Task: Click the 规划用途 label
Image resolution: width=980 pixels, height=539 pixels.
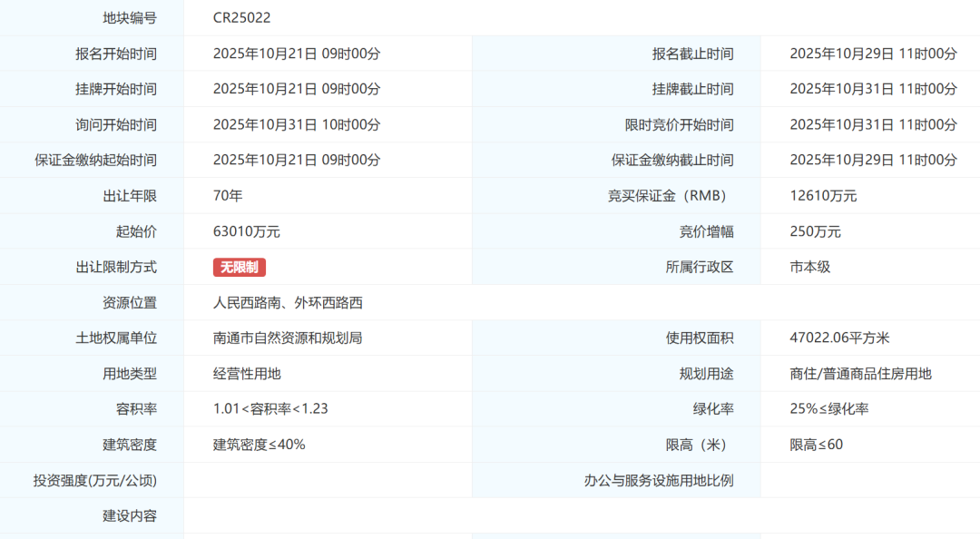Action: [x=706, y=373]
